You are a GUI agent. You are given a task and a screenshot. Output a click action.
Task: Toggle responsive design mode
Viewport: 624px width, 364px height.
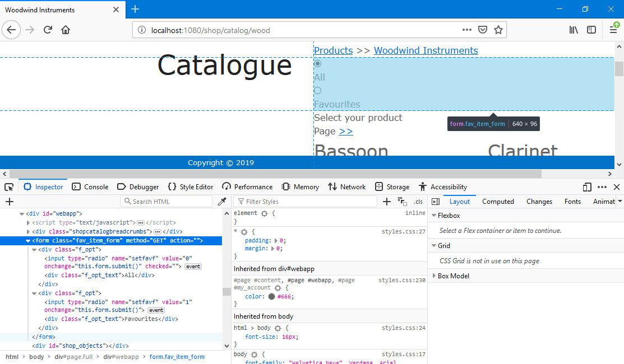point(587,187)
